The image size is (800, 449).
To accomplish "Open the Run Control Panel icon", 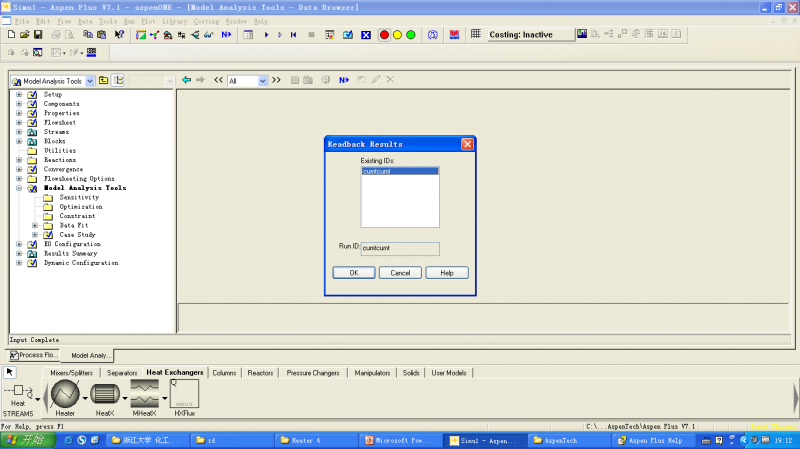I will click(248, 35).
